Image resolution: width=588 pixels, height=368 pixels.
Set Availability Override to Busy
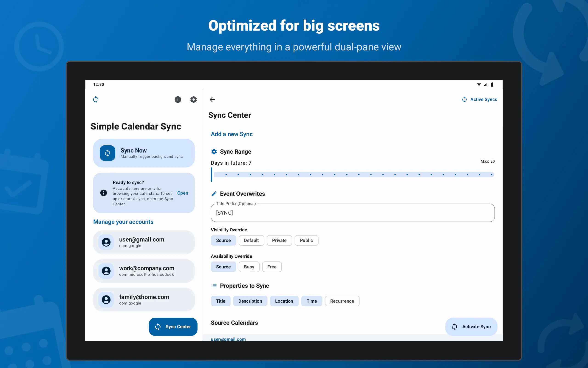click(x=249, y=267)
